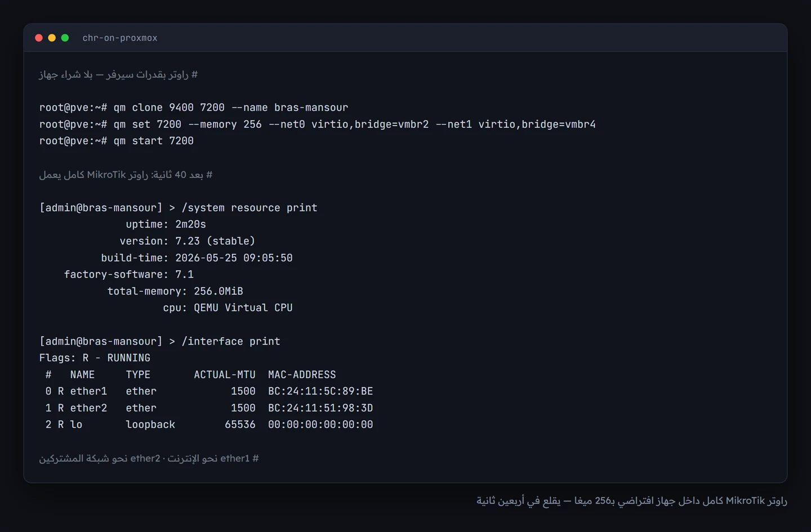
Task: Click the red close dot in title bar
Action: point(39,38)
